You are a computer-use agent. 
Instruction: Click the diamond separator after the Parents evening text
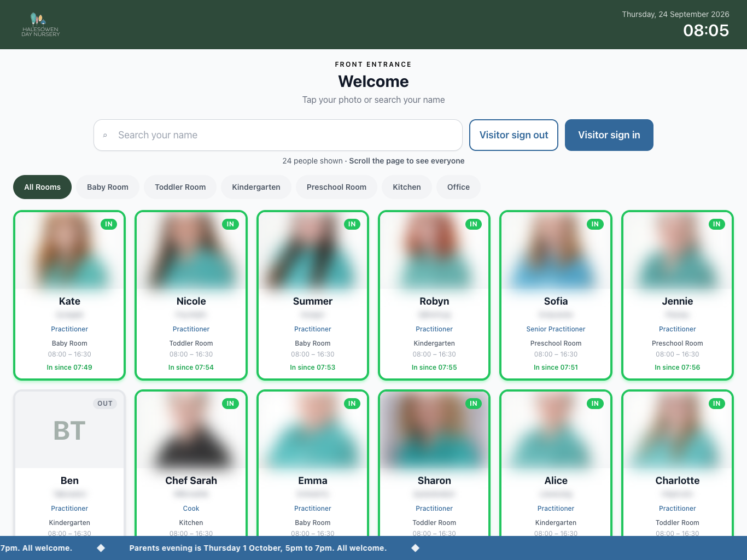point(416,548)
